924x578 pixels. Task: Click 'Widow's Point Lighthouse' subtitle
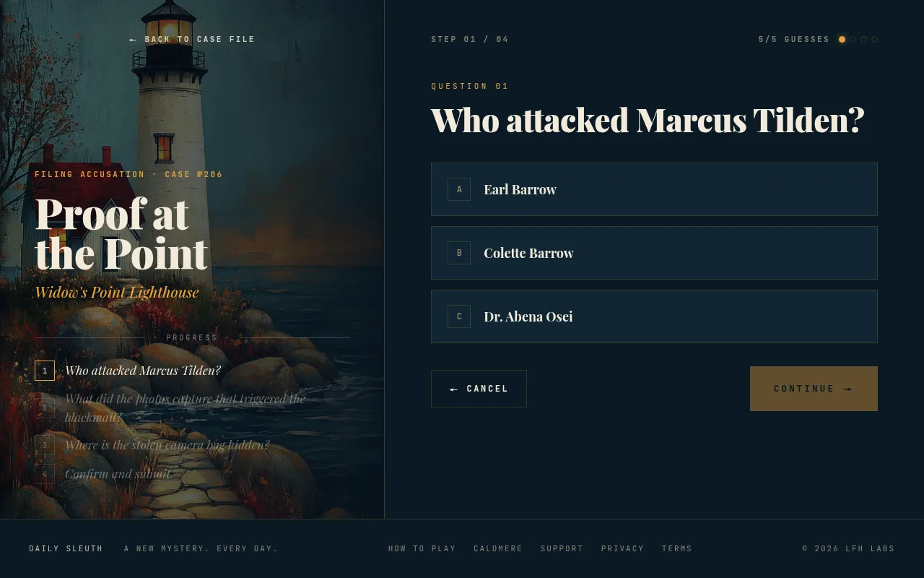tap(117, 293)
